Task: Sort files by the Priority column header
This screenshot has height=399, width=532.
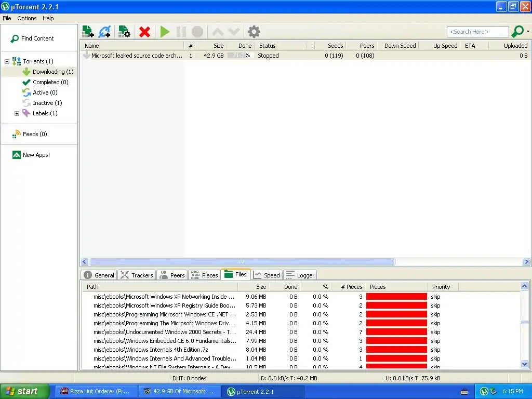Action: (x=443, y=287)
